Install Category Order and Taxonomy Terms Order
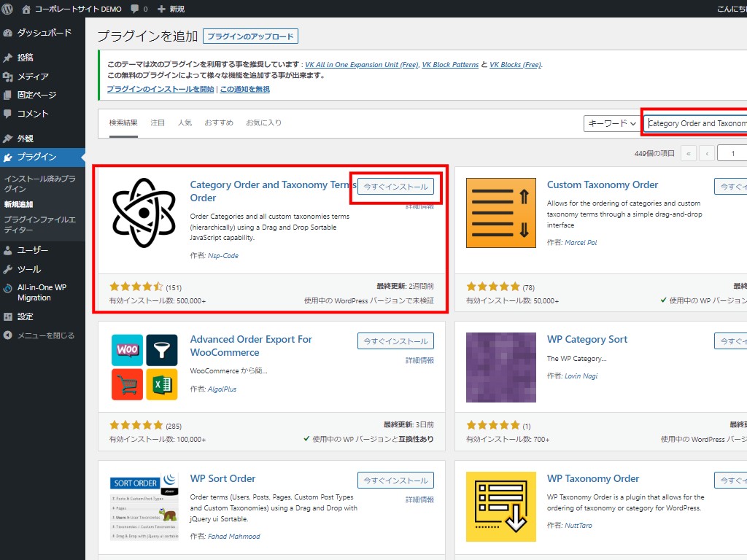Viewport: 747px width, 560px height. [x=395, y=187]
